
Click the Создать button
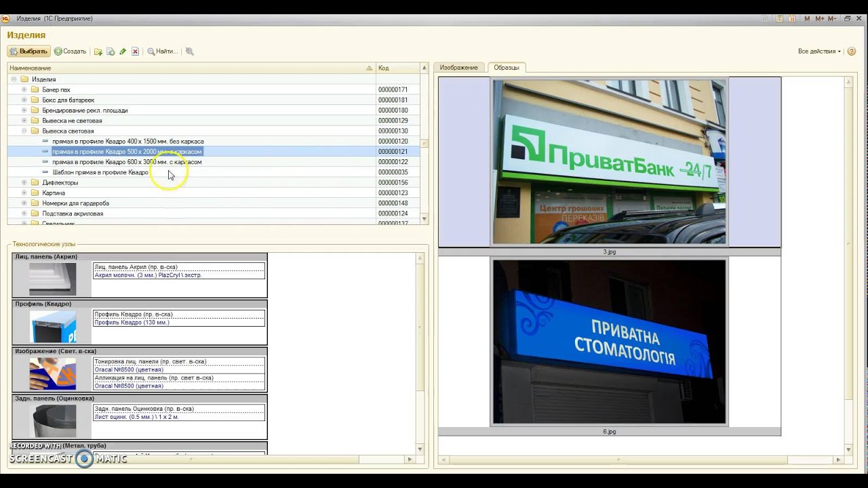(x=71, y=52)
